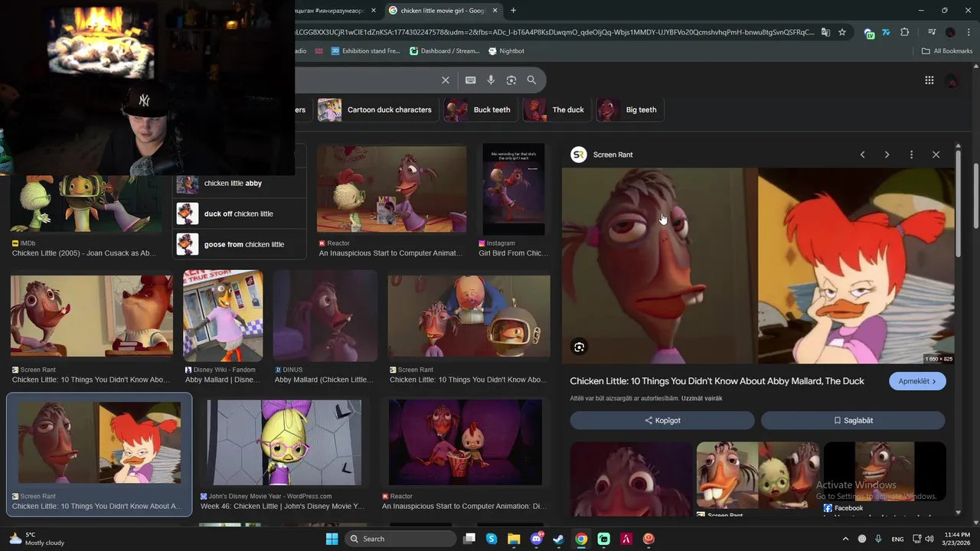
Task: Open Search by image camera icon
Action: [511, 80]
